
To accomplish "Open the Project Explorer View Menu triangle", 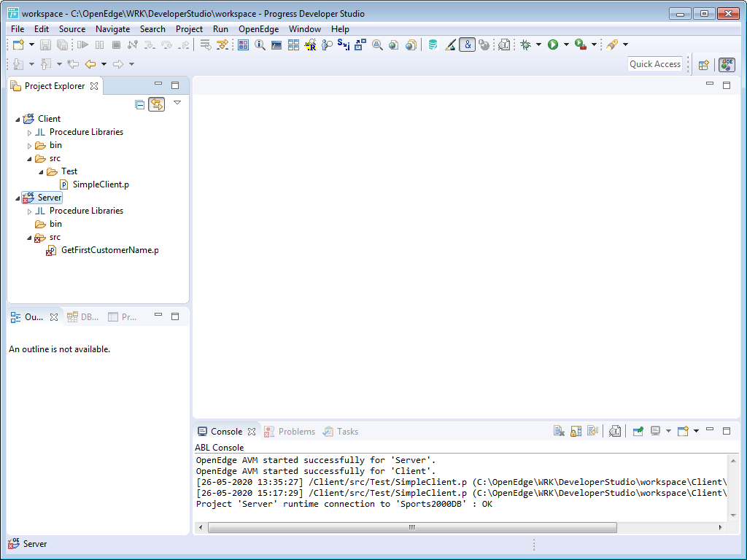I will pos(177,103).
